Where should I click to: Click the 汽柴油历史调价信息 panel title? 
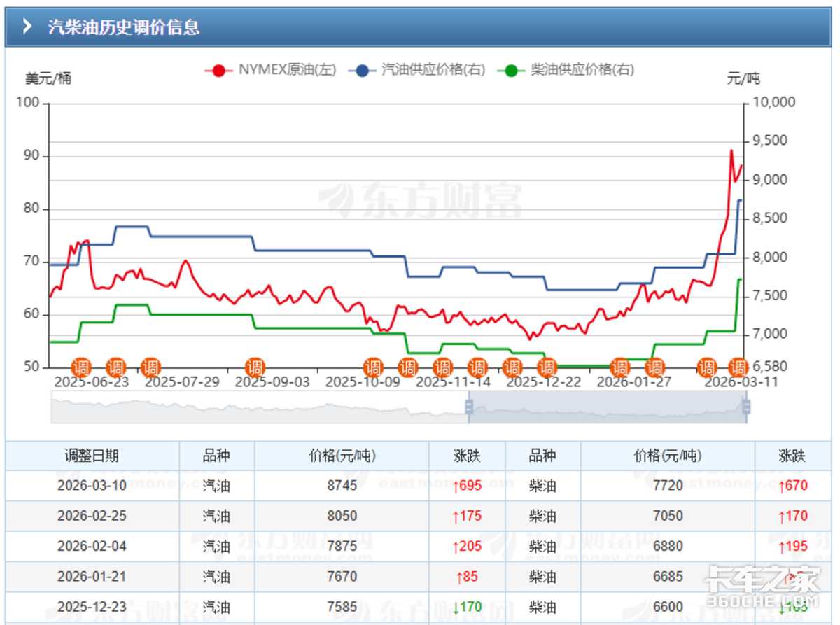point(123,27)
